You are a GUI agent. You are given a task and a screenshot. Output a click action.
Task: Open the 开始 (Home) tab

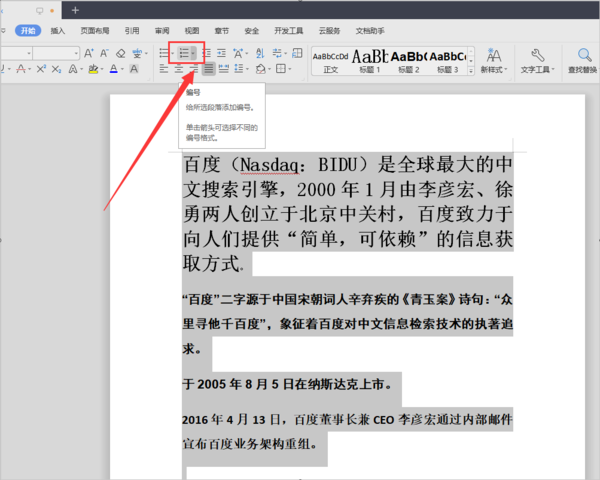pos(28,31)
